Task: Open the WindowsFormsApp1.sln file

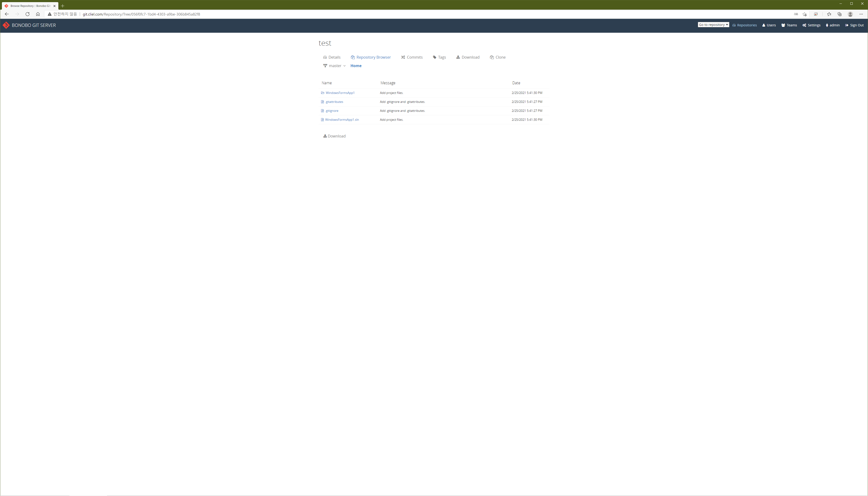Action: pos(342,120)
